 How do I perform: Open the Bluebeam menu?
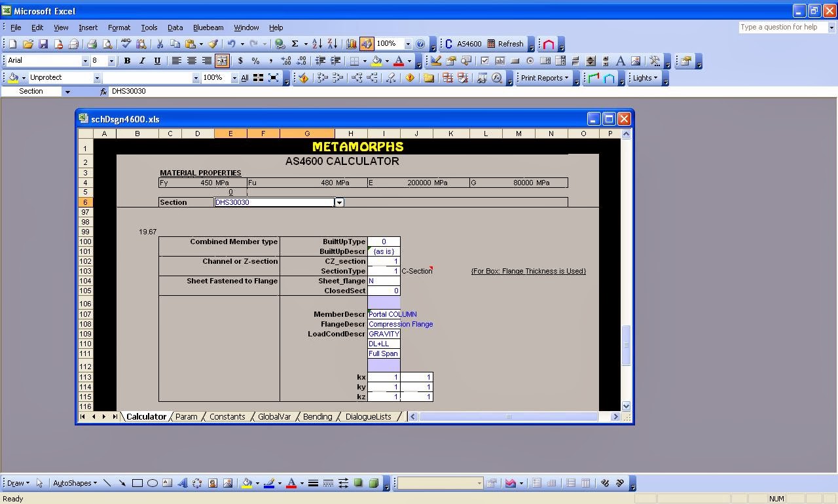208,27
